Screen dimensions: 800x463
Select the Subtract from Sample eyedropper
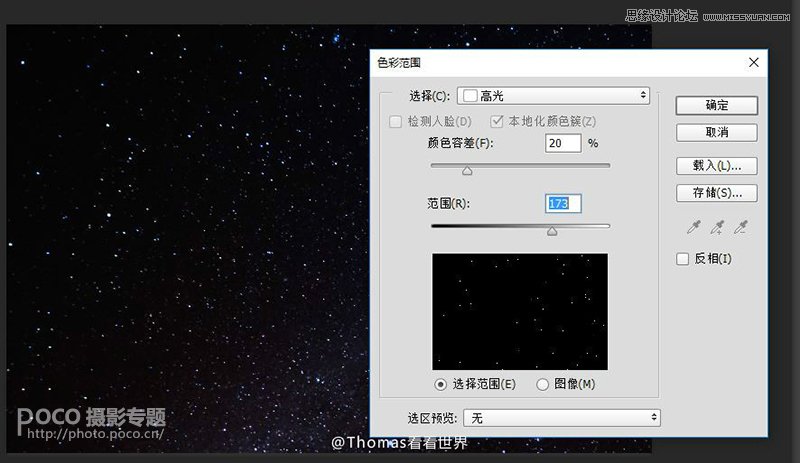pos(741,227)
